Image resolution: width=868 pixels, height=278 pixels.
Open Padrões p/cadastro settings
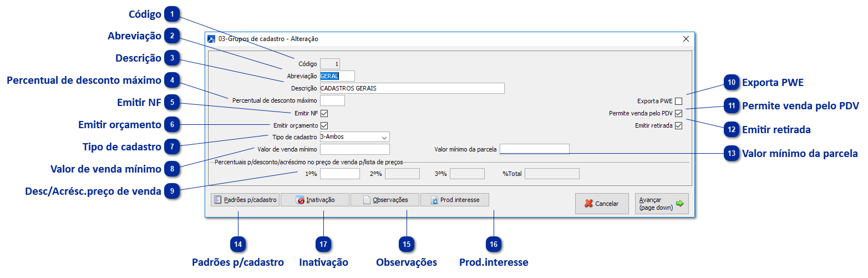(245, 200)
